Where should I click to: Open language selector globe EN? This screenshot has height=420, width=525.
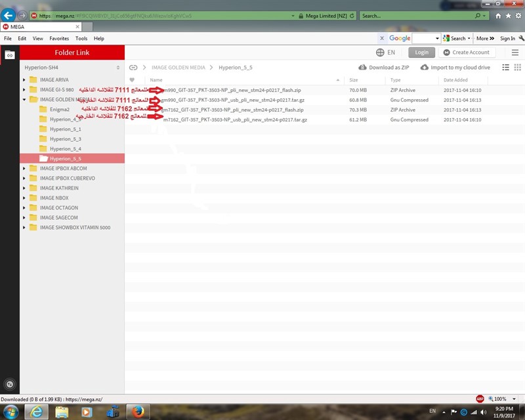pos(385,52)
